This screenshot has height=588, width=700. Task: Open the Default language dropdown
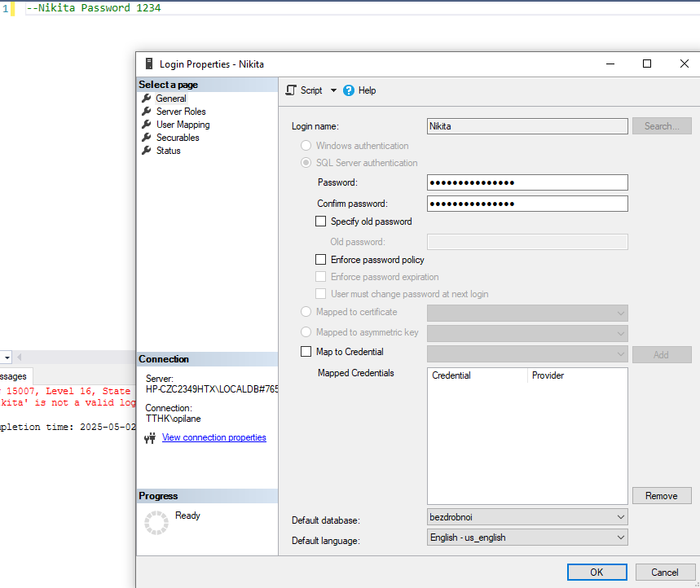click(621, 538)
